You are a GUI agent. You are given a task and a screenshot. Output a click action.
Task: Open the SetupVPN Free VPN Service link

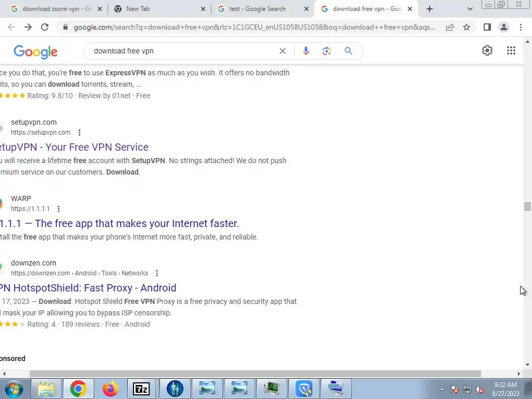[74, 147]
